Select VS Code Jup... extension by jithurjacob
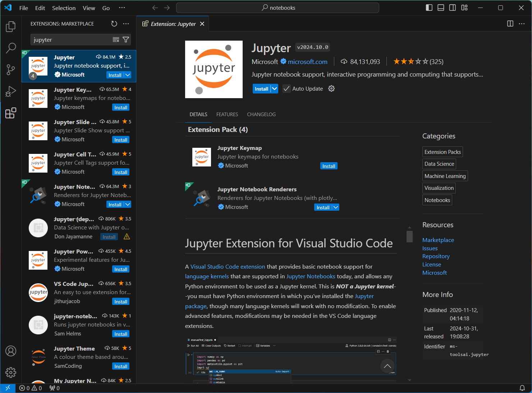This screenshot has height=393, width=532. 79,293
